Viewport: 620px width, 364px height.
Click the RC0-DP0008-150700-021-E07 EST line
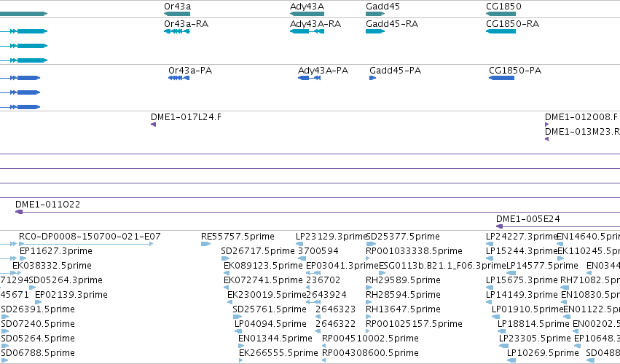[x=86, y=244]
